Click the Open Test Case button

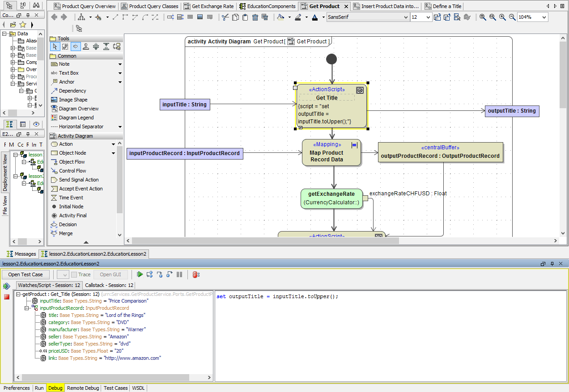25,274
